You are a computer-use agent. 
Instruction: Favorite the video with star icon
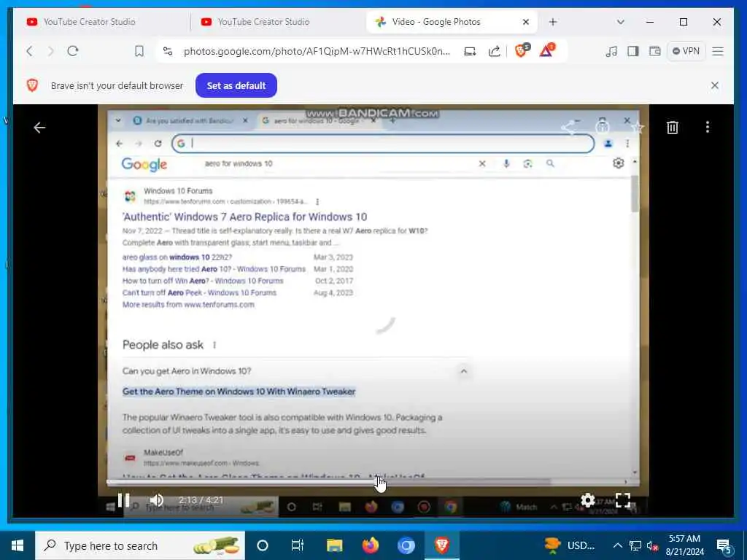[x=638, y=127]
